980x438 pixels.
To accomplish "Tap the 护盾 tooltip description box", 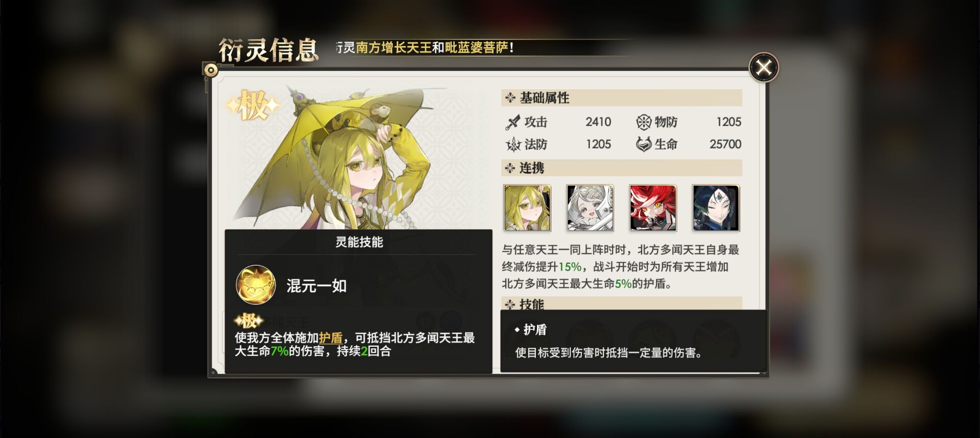I will [x=633, y=341].
